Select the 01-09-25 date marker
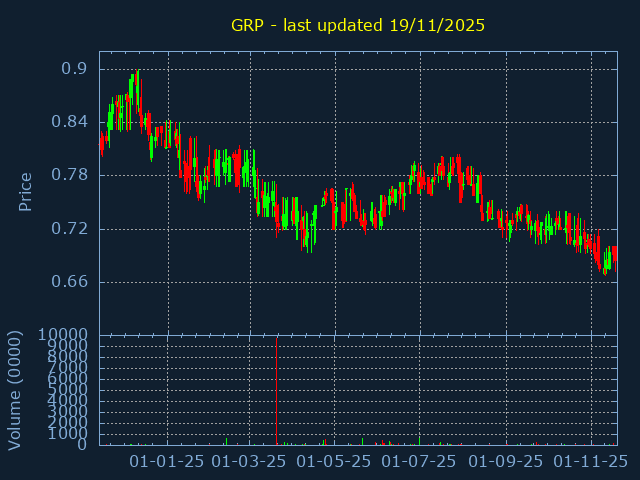 pyautogui.click(x=506, y=462)
